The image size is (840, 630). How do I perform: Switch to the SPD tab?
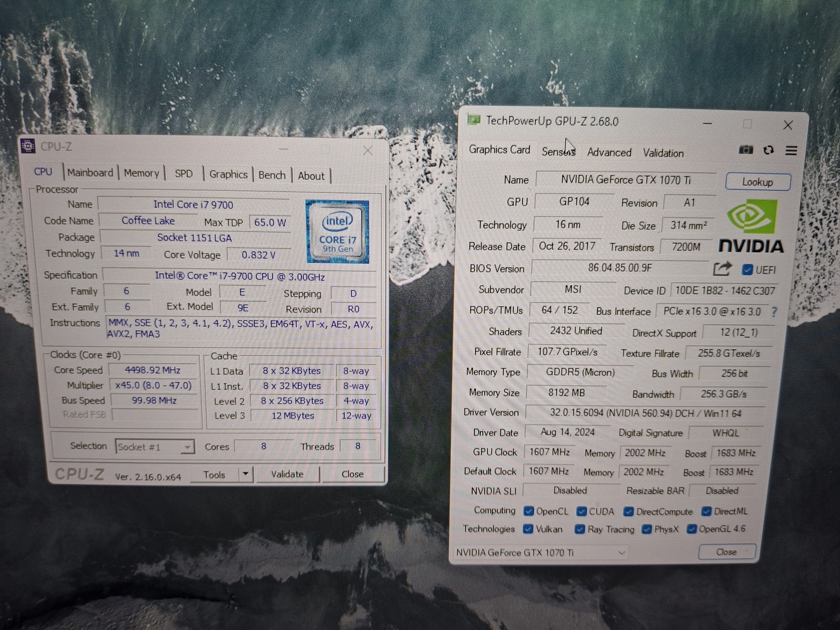coord(184,174)
